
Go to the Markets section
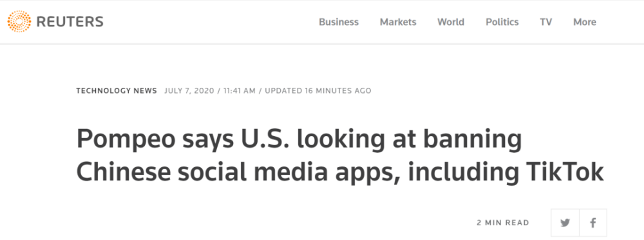tap(398, 22)
